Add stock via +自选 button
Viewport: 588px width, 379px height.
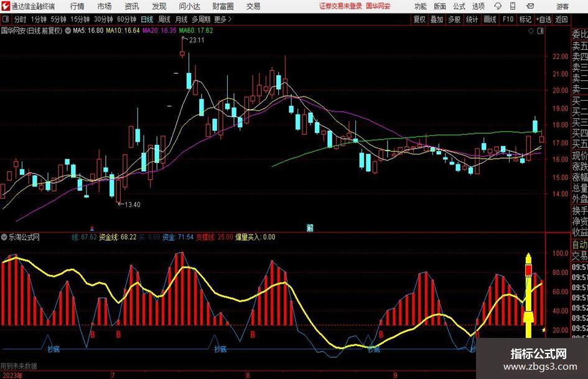coord(544,19)
